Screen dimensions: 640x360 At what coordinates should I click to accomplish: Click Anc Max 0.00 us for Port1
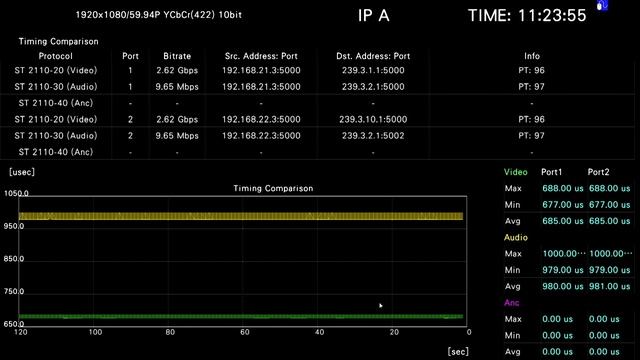coord(557,319)
